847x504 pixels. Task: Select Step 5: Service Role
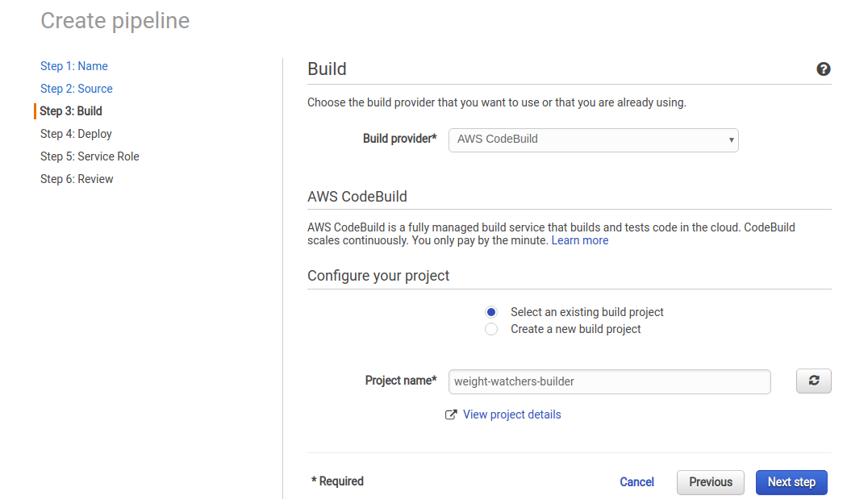[90, 156]
